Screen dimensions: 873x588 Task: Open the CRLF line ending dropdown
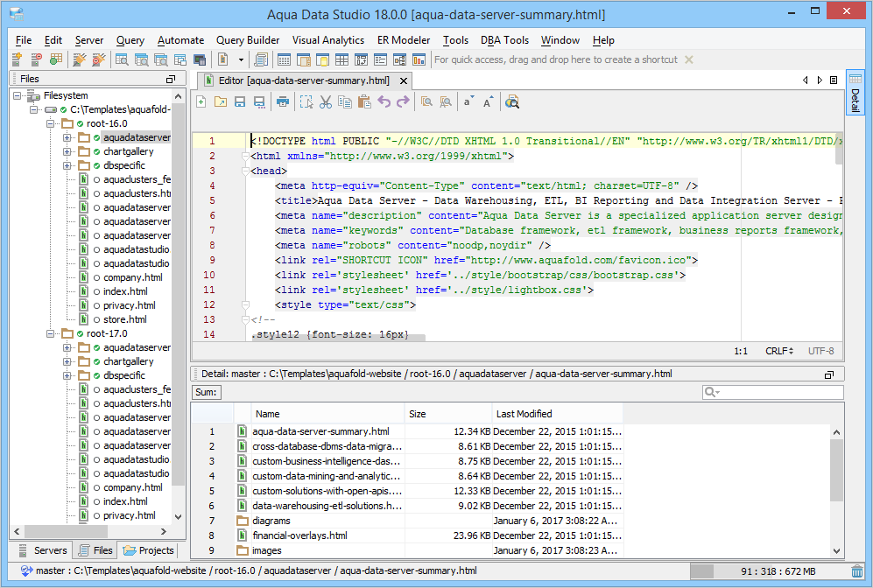coord(779,351)
